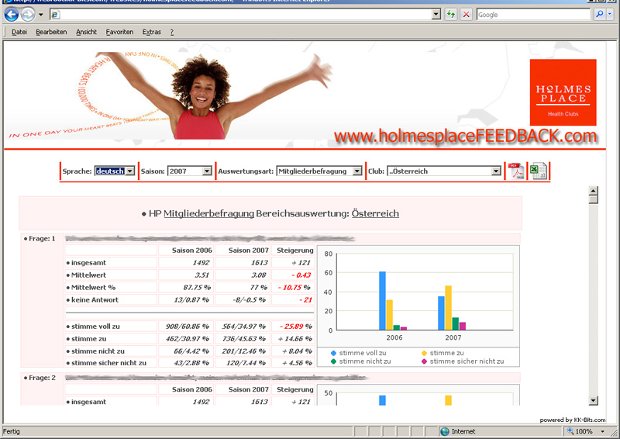Viewport: 620px width, 439px height.
Task: Click green 'stimme nicht zu' legend marker
Action: [x=333, y=361]
